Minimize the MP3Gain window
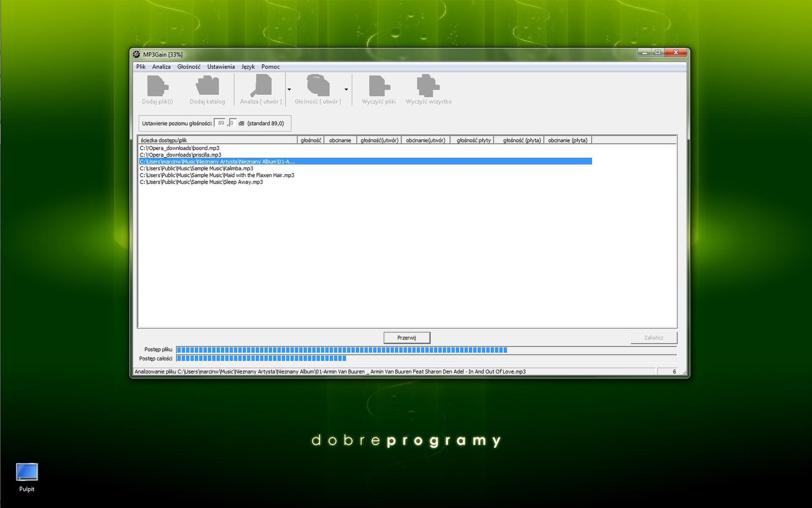812x508 pixels. [644, 52]
